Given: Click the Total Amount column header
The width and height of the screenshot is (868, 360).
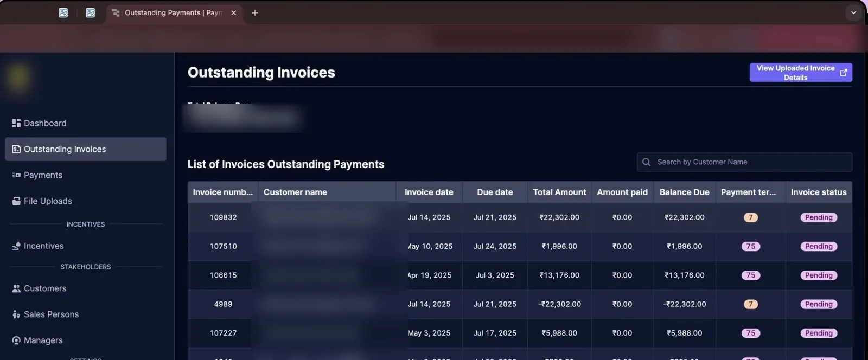Looking at the screenshot, I should tap(559, 192).
